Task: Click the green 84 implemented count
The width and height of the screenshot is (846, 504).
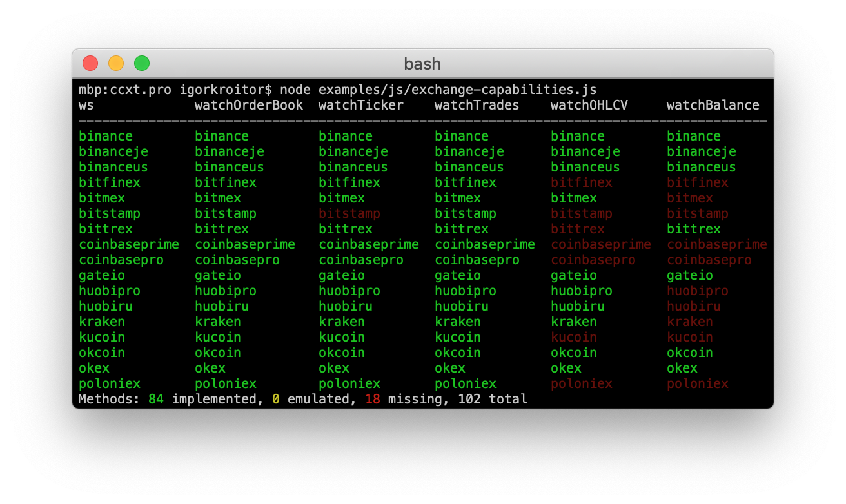Action: click(154, 399)
